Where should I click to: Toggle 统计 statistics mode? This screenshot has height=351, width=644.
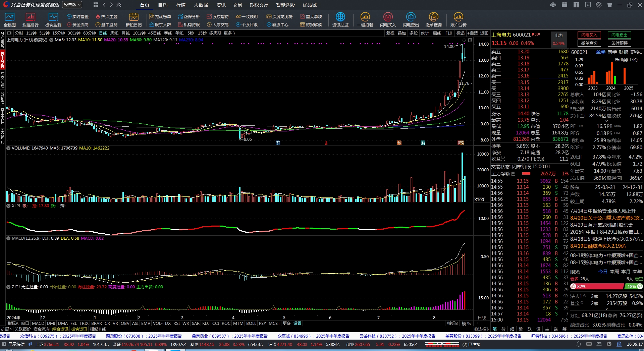425,33
